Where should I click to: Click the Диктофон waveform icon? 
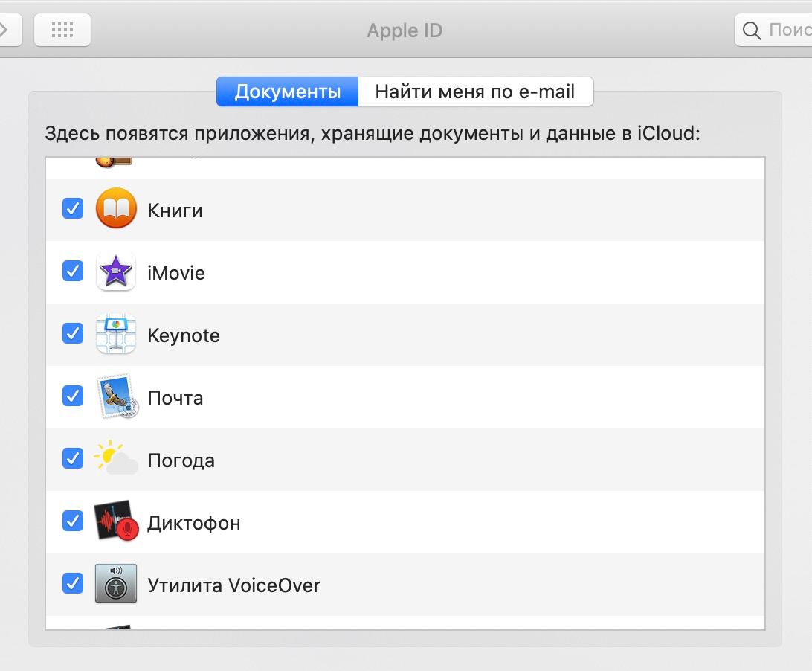(116, 521)
